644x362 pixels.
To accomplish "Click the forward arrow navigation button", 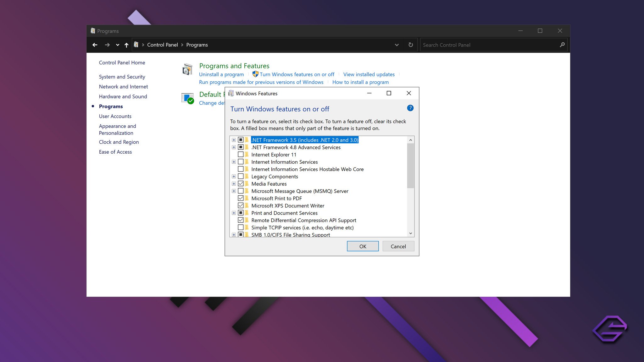I will pos(107,45).
